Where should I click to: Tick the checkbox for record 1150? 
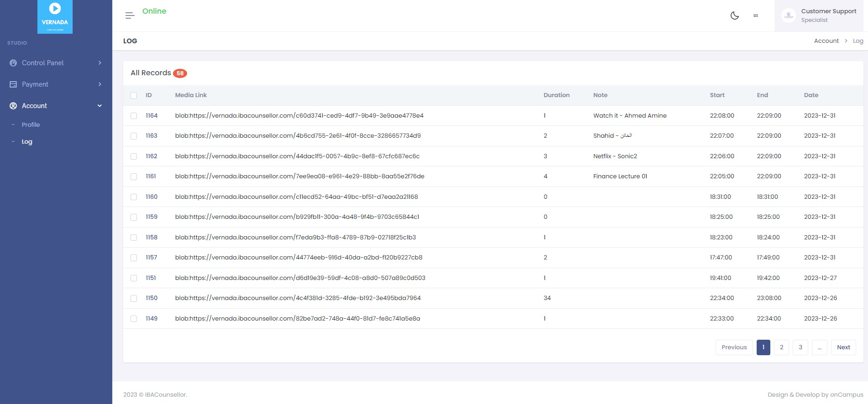pos(134,298)
